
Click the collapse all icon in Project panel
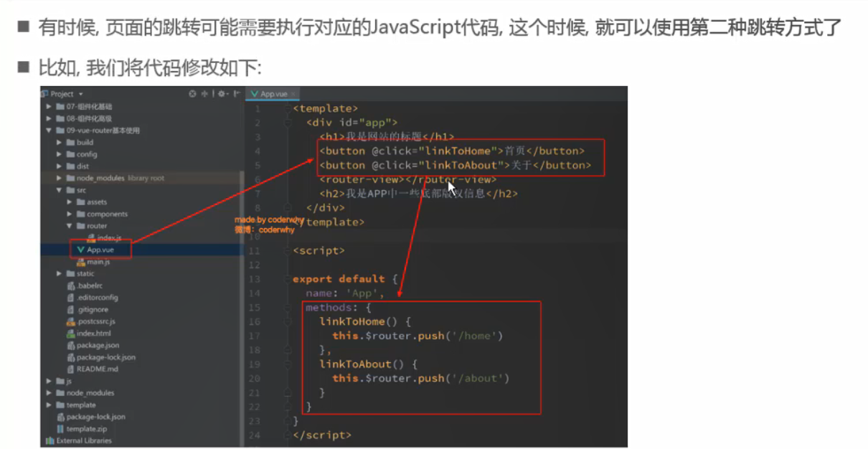click(x=204, y=94)
